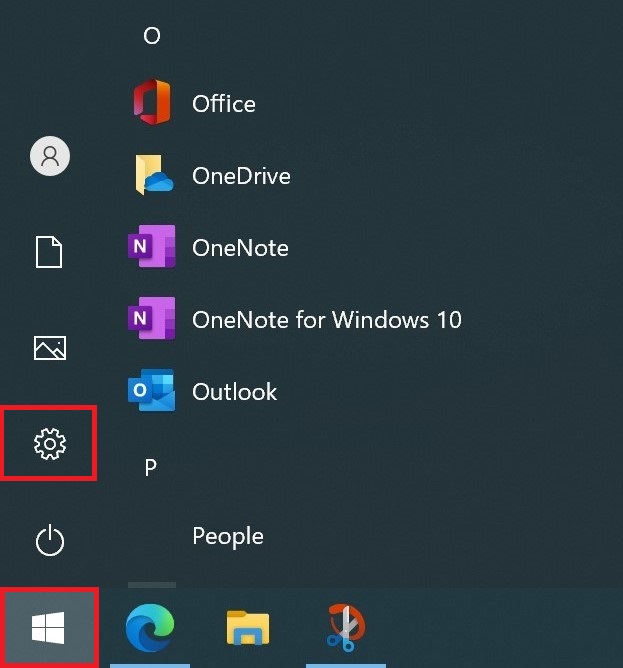
Task: Click the user account avatar
Action: pos(50,156)
